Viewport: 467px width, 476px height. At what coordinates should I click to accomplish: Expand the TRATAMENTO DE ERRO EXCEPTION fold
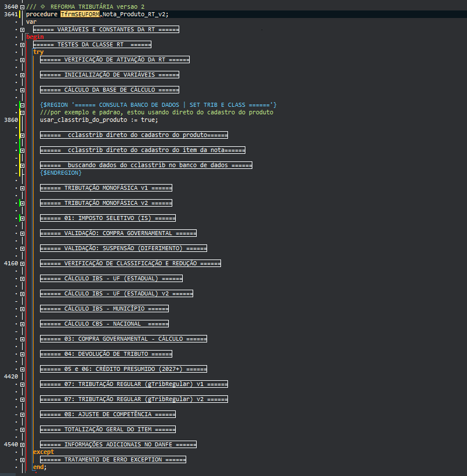(22, 460)
